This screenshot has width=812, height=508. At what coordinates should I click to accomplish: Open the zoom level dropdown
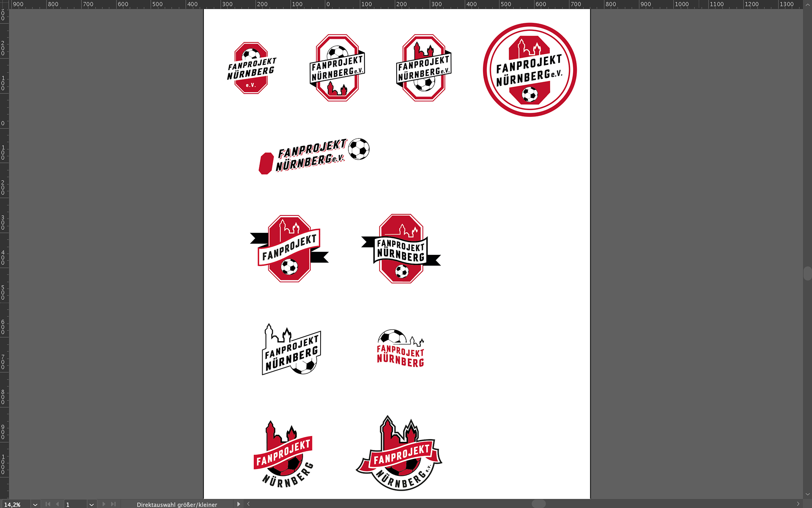36,505
